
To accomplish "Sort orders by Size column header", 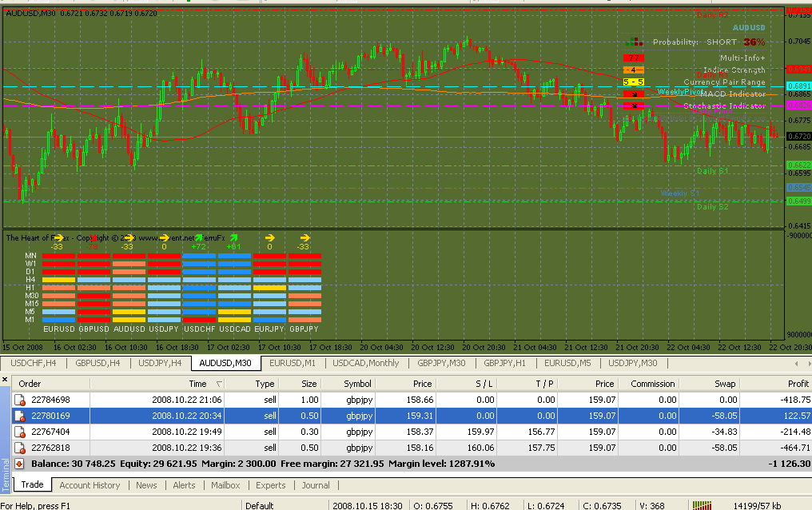I will tap(300, 384).
